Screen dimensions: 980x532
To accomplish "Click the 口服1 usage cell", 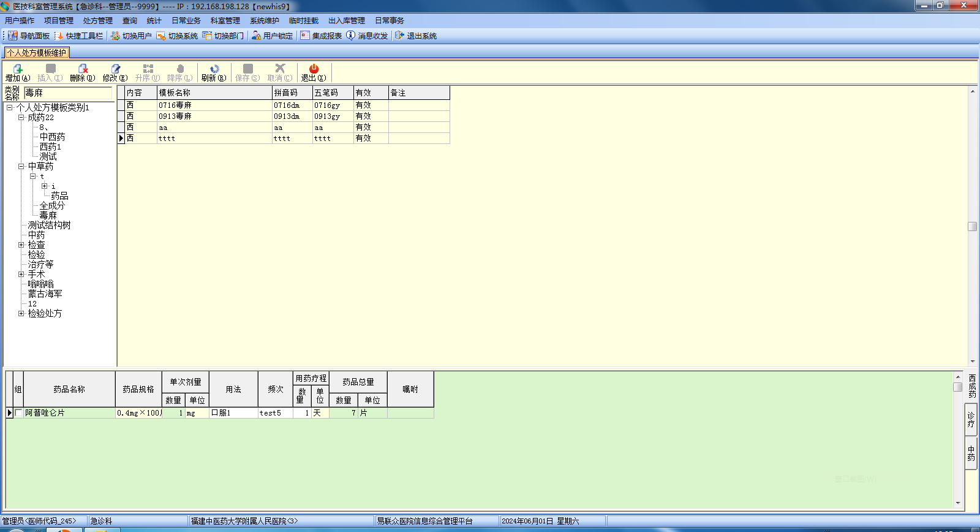I will coord(233,413).
